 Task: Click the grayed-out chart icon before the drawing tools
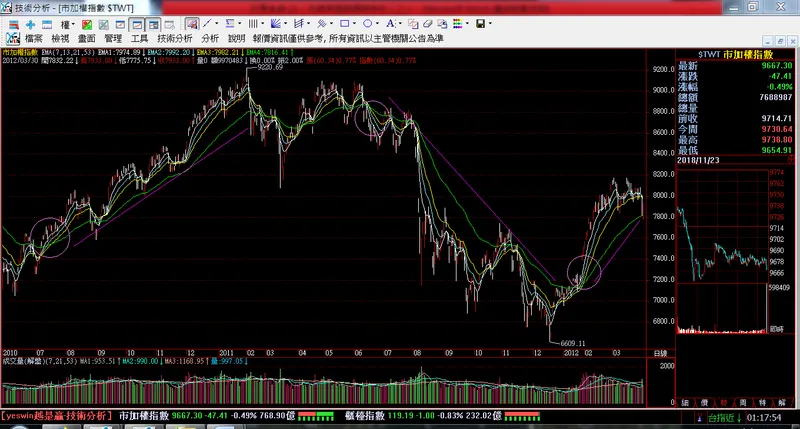(169, 24)
